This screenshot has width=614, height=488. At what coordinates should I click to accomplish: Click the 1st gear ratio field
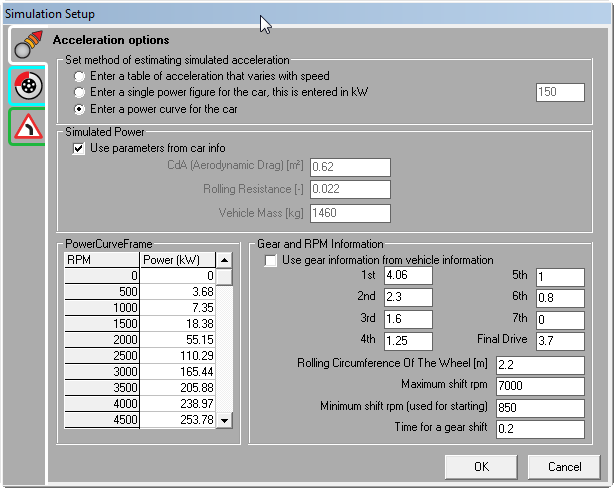407,276
